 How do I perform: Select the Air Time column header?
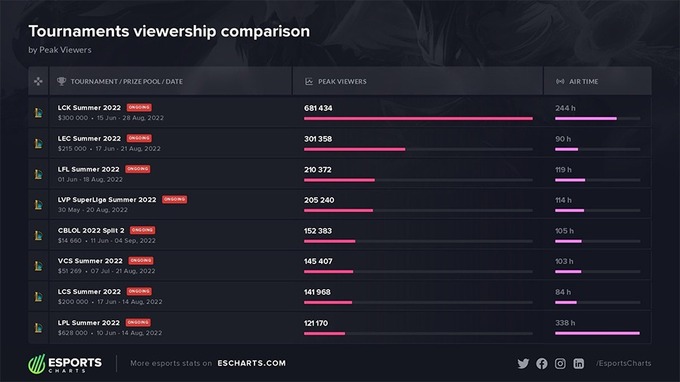[598, 81]
